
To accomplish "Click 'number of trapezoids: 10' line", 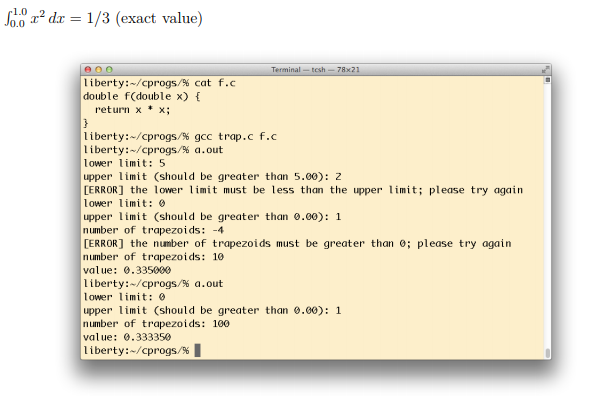I will (154, 257).
